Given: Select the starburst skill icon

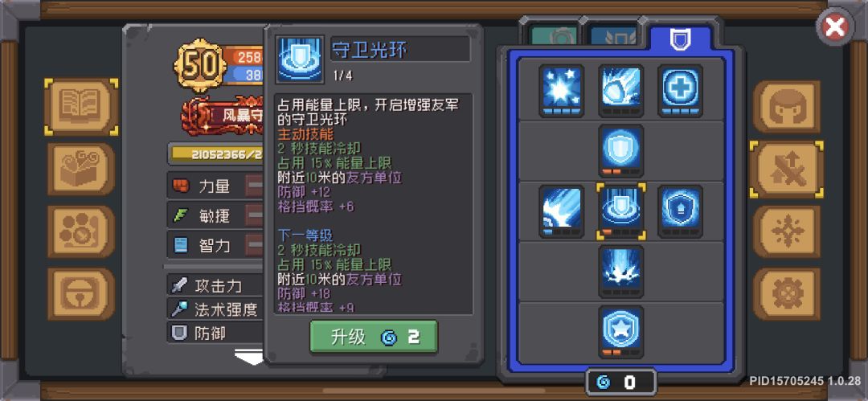Looking at the screenshot, I should [561, 91].
